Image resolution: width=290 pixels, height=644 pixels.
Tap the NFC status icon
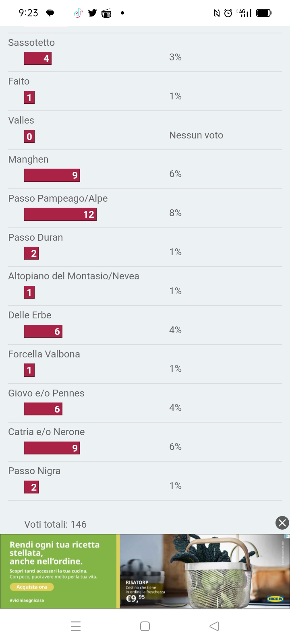(x=217, y=13)
